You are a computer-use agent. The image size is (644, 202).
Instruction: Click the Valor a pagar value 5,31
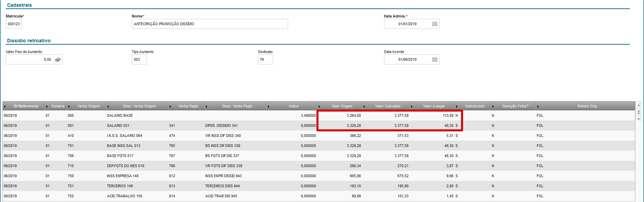(x=450, y=136)
